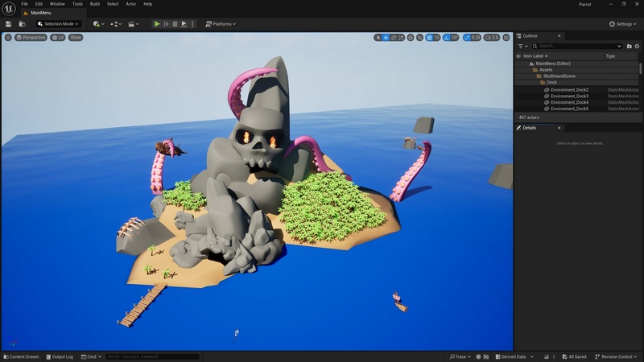The height and width of the screenshot is (362, 644).
Task: Open the Selection Mode dropdown
Action: pos(58,24)
